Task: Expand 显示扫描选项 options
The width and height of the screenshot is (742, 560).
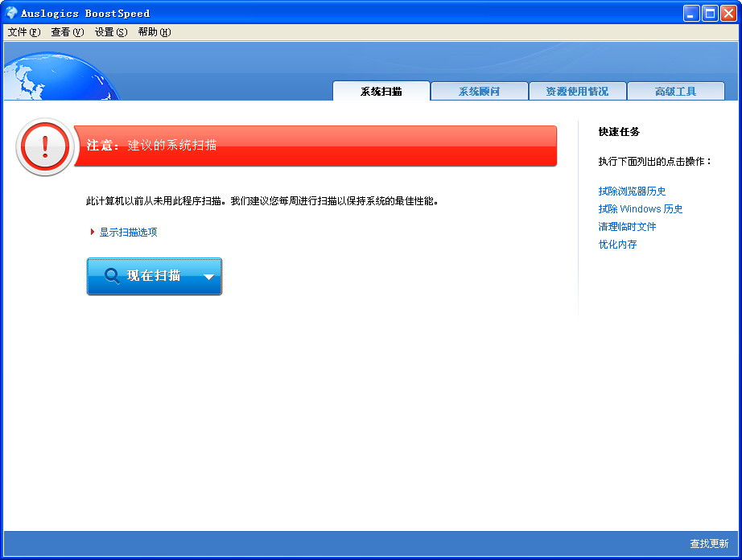Action: coord(130,232)
